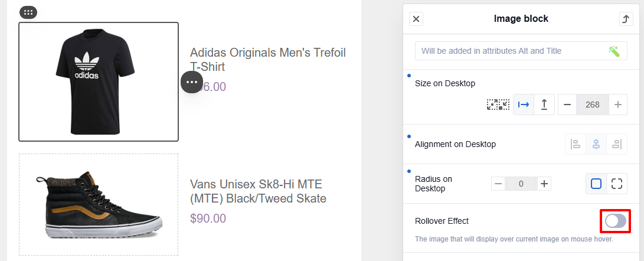Open the three-dot options menu
Screen dimensions: 644x261
coord(192,82)
